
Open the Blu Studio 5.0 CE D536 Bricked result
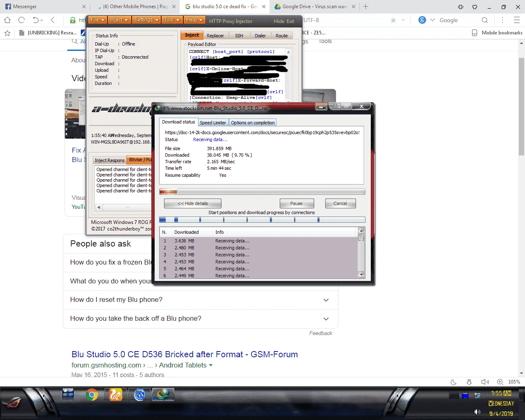point(185,354)
